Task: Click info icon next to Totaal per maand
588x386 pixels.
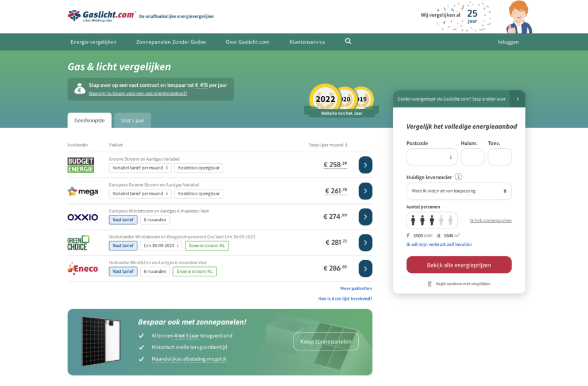Action: click(346, 145)
